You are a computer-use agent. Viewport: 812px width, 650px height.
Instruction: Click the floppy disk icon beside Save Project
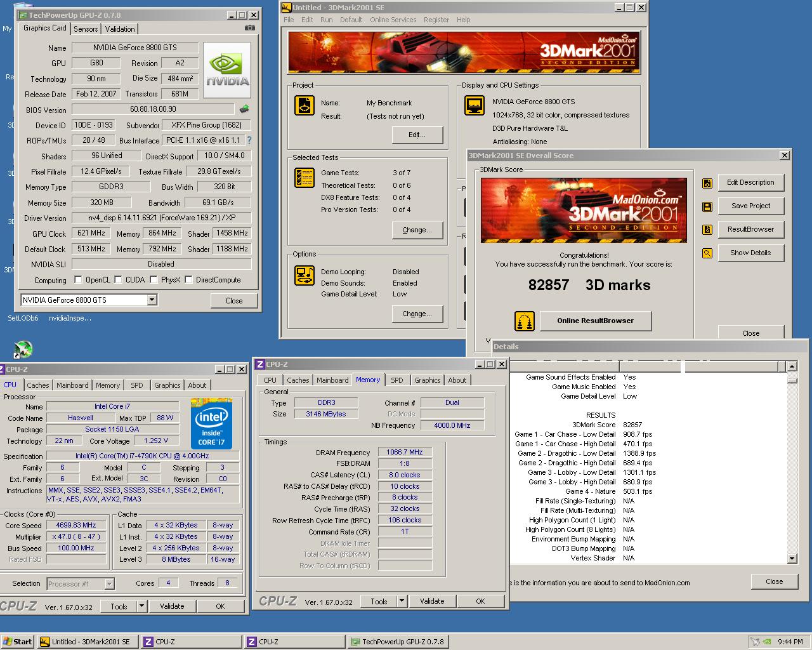click(x=707, y=207)
